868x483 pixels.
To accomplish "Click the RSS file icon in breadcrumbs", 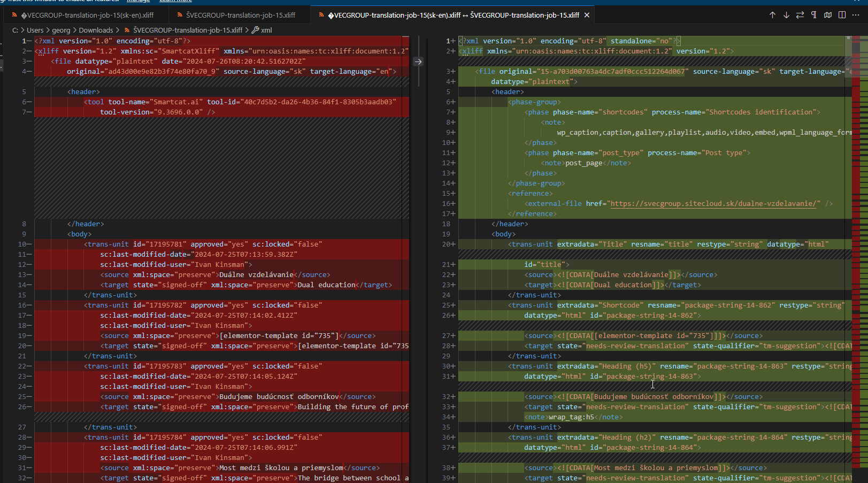I will click(x=127, y=30).
